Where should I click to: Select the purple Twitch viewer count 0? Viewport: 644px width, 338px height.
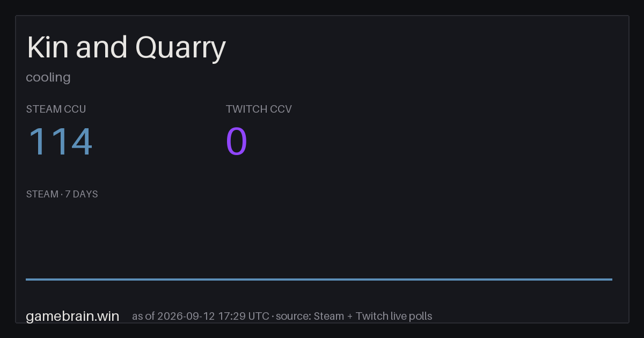pyautogui.click(x=237, y=142)
